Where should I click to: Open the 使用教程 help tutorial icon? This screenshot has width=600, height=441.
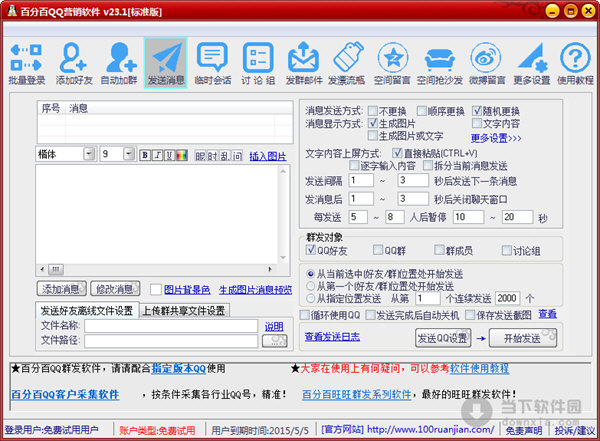tap(575, 64)
